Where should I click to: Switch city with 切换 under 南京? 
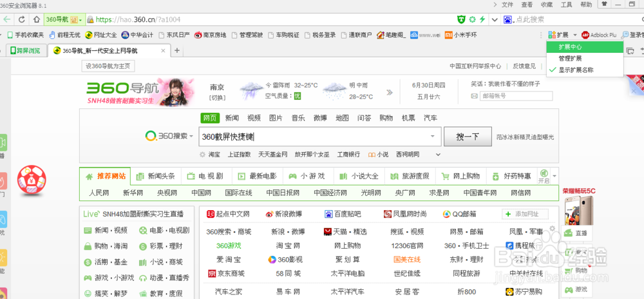click(x=217, y=98)
